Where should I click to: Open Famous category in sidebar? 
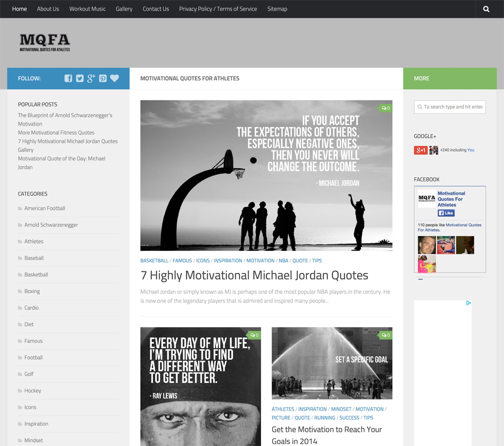pos(33,341)
